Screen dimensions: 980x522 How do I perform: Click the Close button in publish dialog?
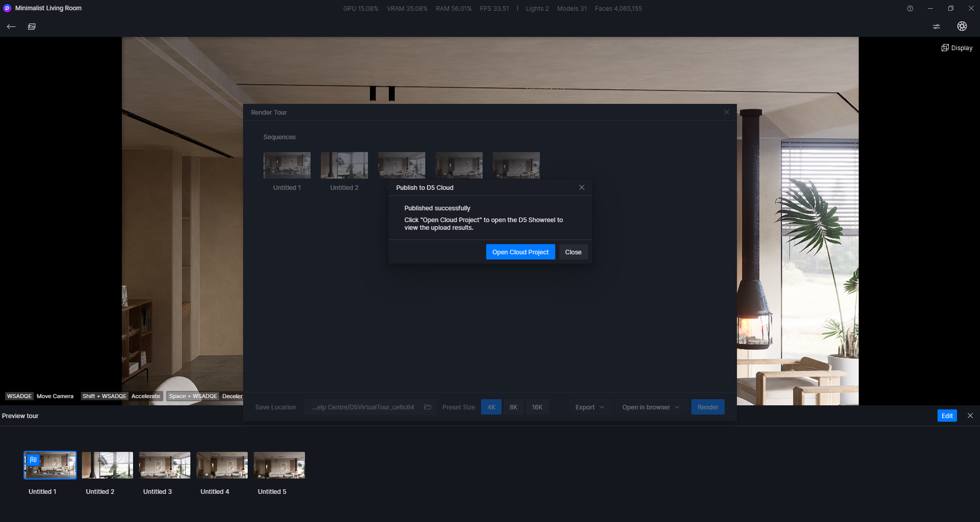coord(573,252)
